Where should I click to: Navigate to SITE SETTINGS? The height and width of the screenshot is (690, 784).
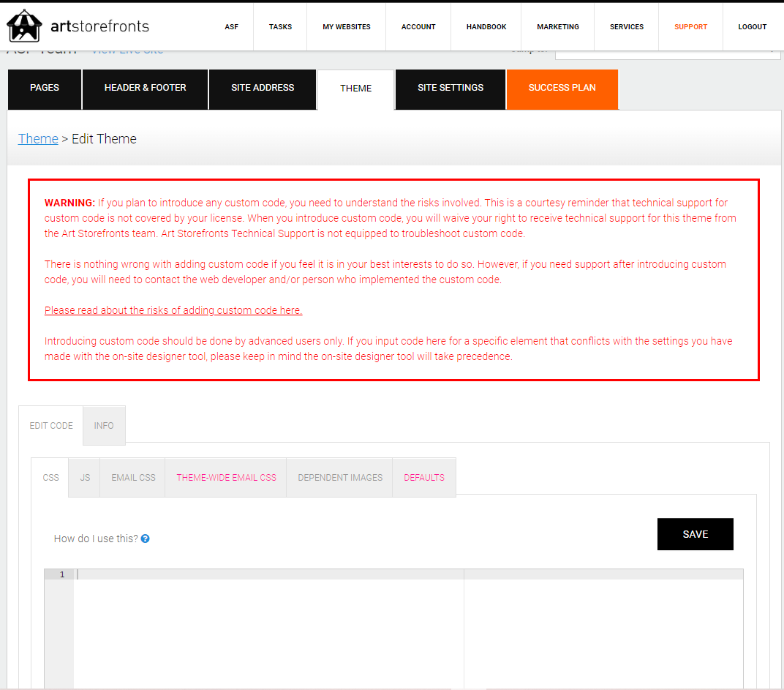(450, 88)
